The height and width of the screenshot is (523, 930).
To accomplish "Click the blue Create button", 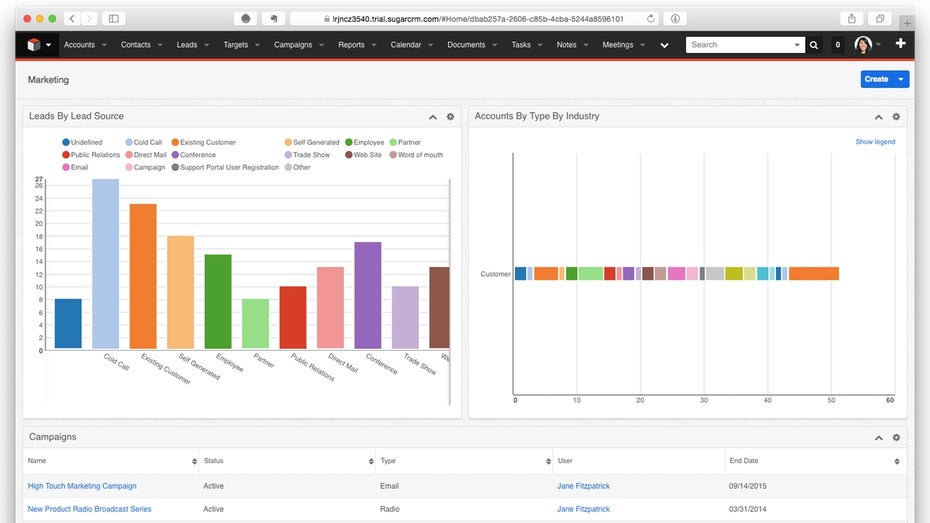I will click(877, 79).
